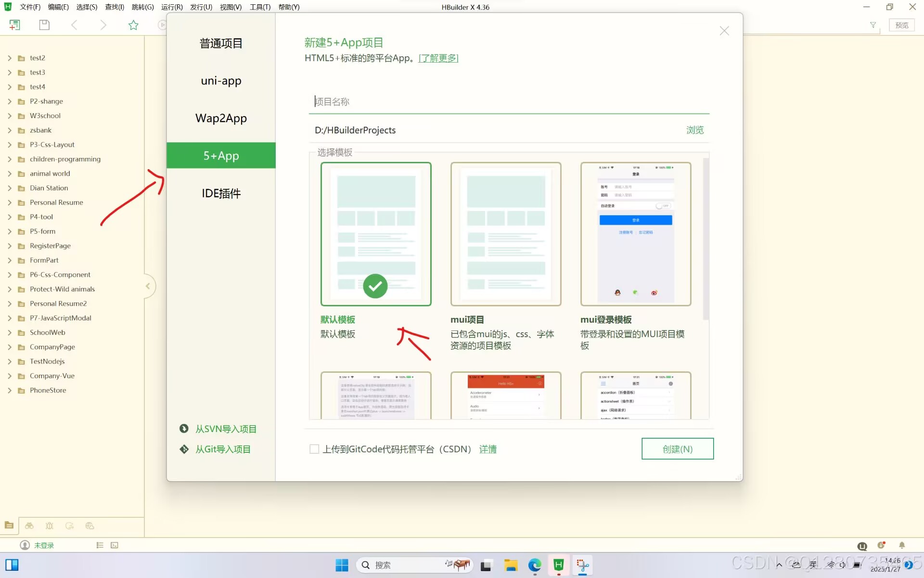924x578 pixels.
Task: Click the 普通项目 tab
Action: (221, 42)
